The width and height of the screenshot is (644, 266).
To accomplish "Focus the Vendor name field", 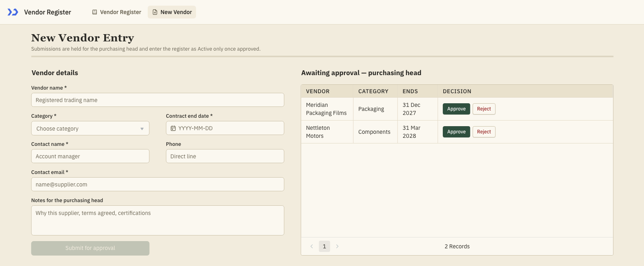I will pyautogui.click(x=158, y=100).
